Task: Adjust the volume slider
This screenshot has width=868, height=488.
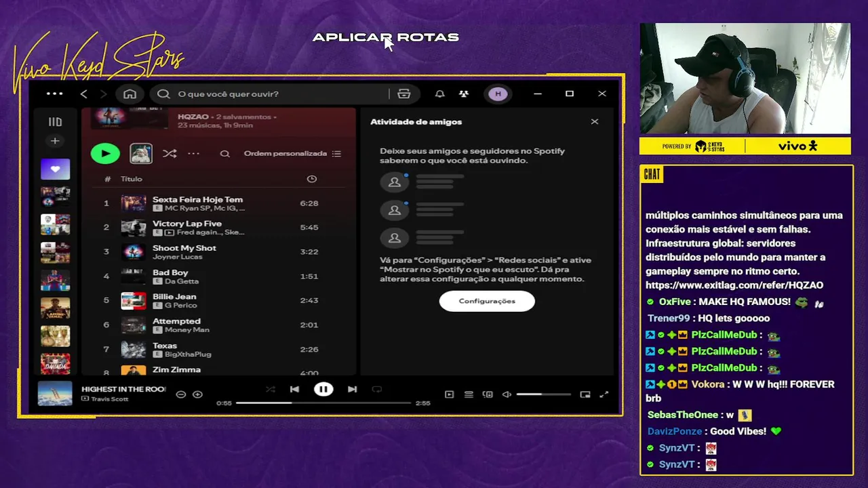Action: coord(544,394)
